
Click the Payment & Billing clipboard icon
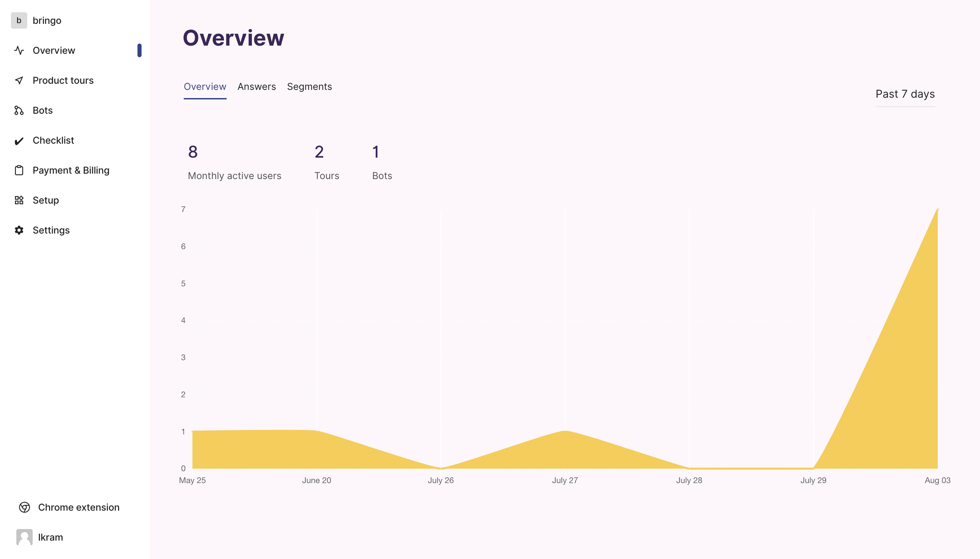[19, 171]
